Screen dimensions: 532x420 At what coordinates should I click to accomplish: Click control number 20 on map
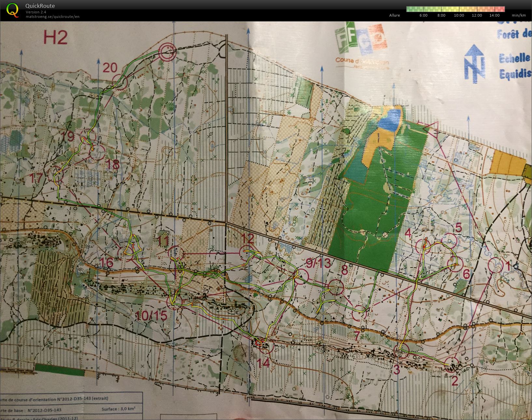tap(110, 68)
